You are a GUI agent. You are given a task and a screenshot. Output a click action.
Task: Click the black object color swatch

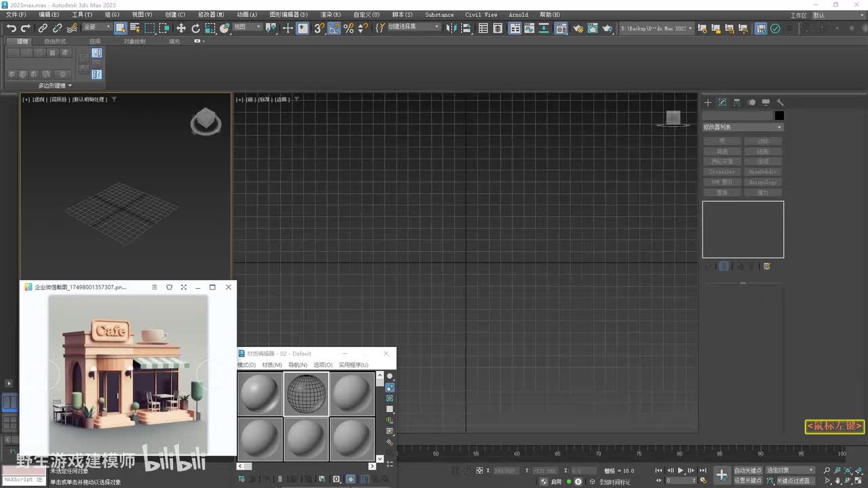(x=779, y=116)
